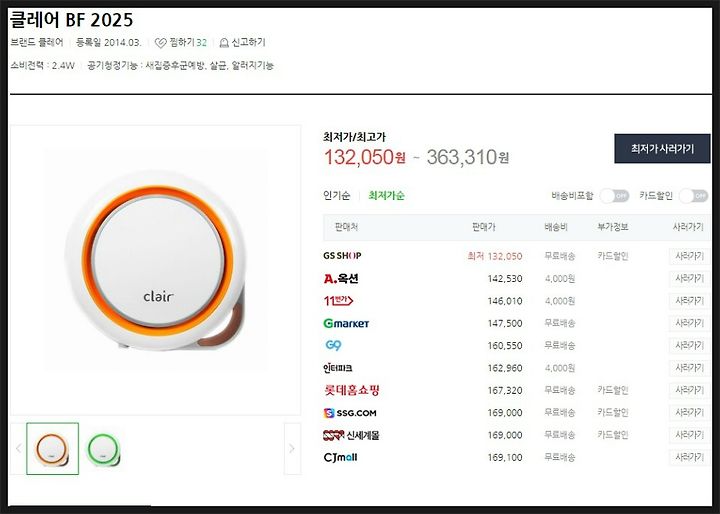Click the 147,500 price for Gmarket

[x=505, y=324]
